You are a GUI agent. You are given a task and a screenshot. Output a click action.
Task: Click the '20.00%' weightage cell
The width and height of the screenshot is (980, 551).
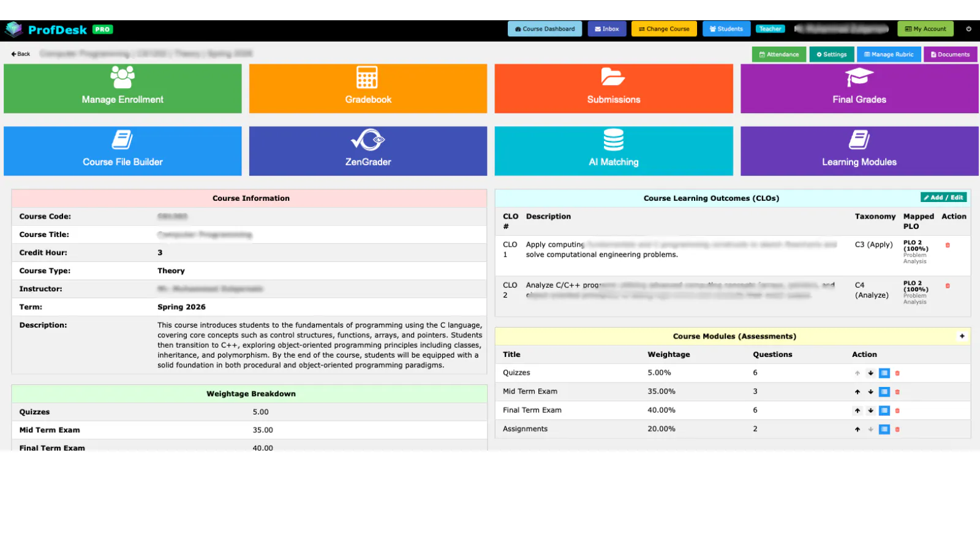tap(661, 429)
